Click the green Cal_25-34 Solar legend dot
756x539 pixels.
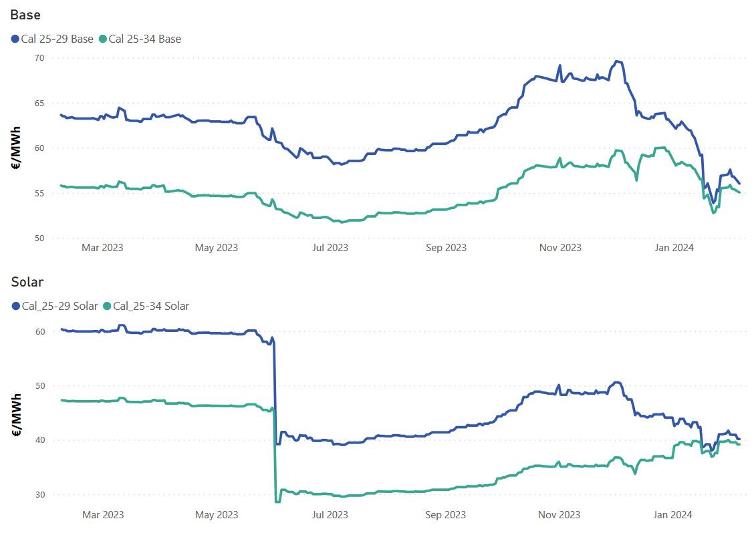tap(107, 307)
